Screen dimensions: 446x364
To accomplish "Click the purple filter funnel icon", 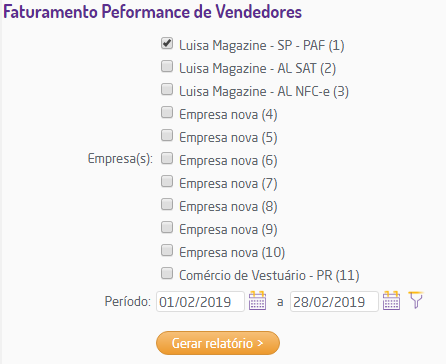I will tap(416, 300).
